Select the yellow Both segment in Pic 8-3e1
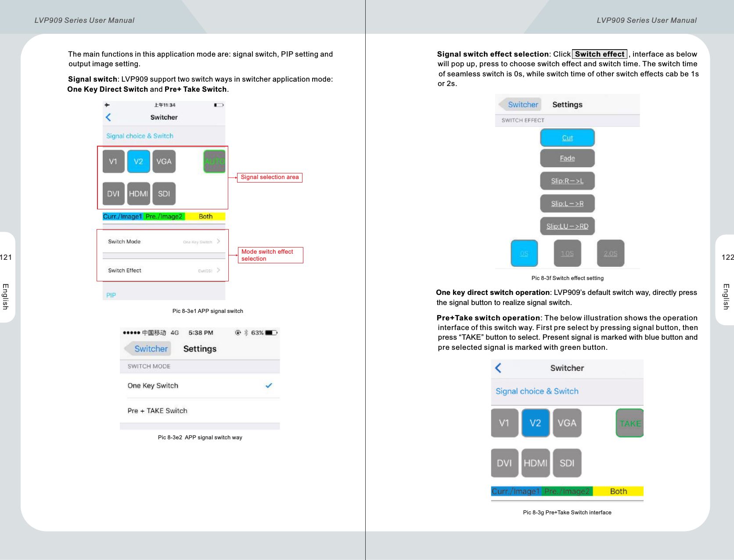Viewport: 734px width, 560px height. (x=205, y=216)
